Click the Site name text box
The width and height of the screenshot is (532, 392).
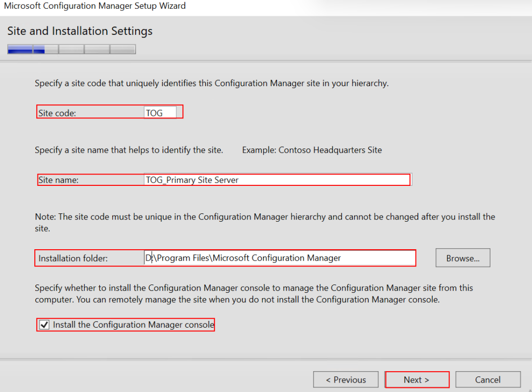point(277,180)
